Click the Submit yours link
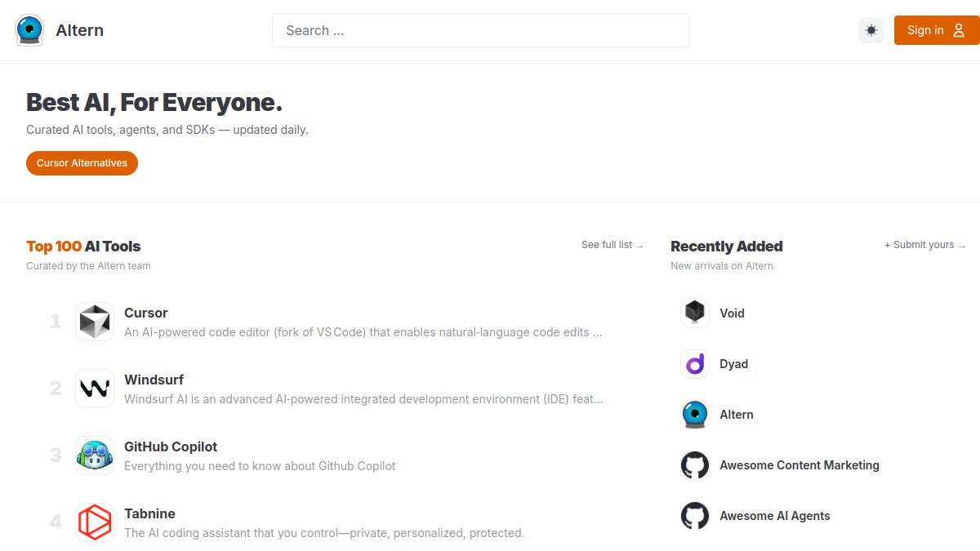Image resolution: width=980 pixels, height=551 pixels. 925,245
